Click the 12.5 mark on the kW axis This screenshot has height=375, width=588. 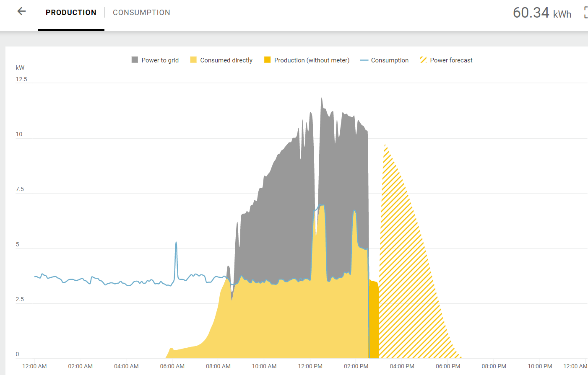pyautogui.click(x=21, y=79)
